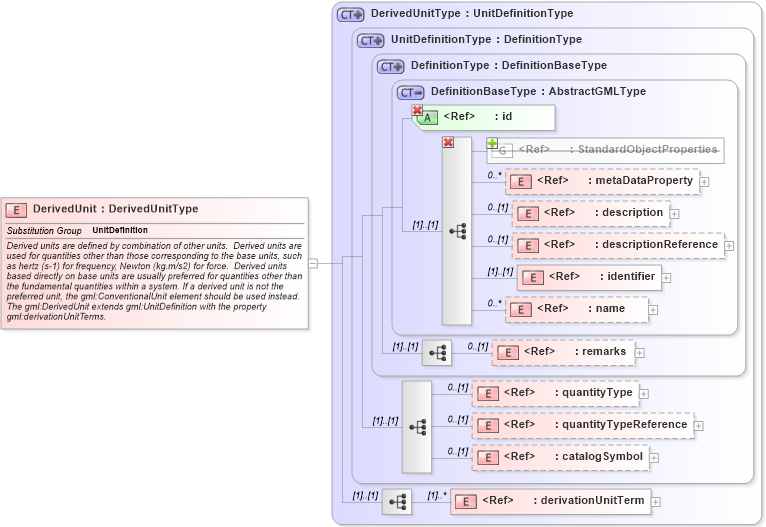766x527 pixels.
Task: Click the E icon of name element
Action: [x=521, y=310]
